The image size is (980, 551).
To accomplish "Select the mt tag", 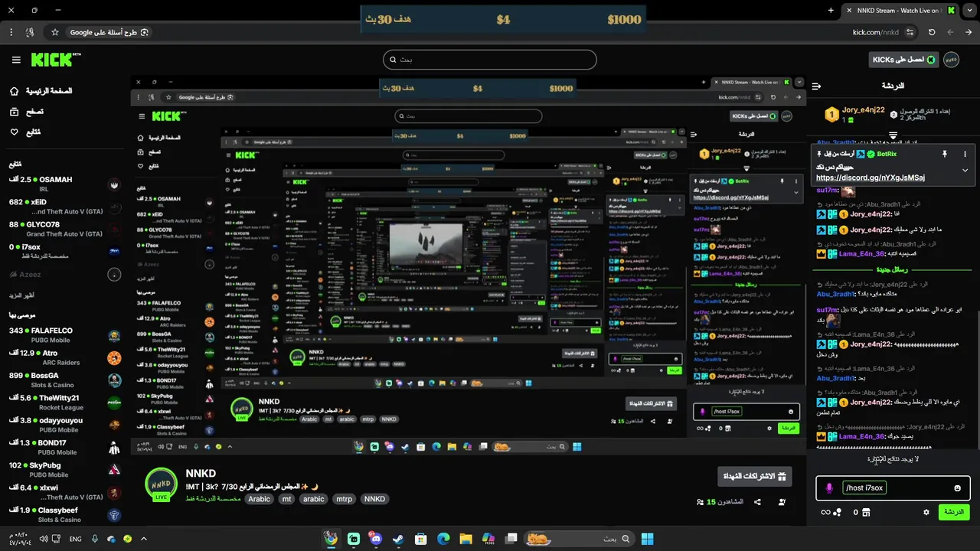I will (287, 499).
